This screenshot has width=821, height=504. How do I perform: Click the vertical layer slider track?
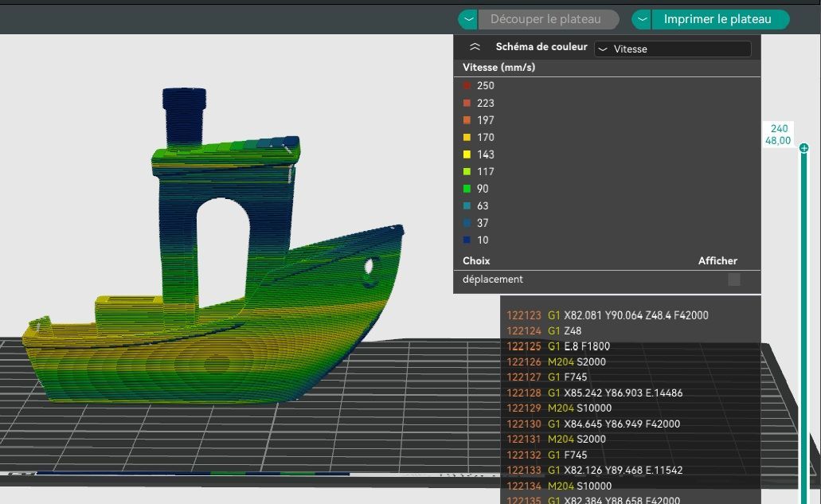point(803,318)
